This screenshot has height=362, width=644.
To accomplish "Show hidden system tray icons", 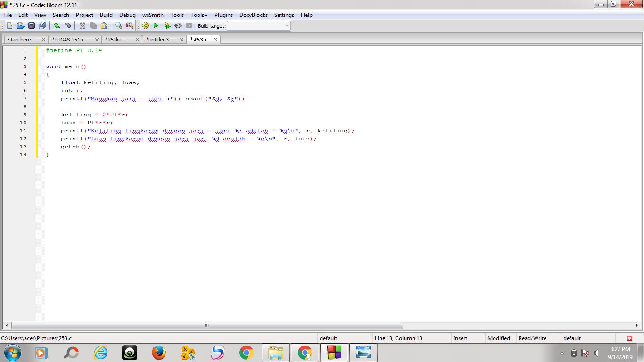I will click(x=562, y=353).
